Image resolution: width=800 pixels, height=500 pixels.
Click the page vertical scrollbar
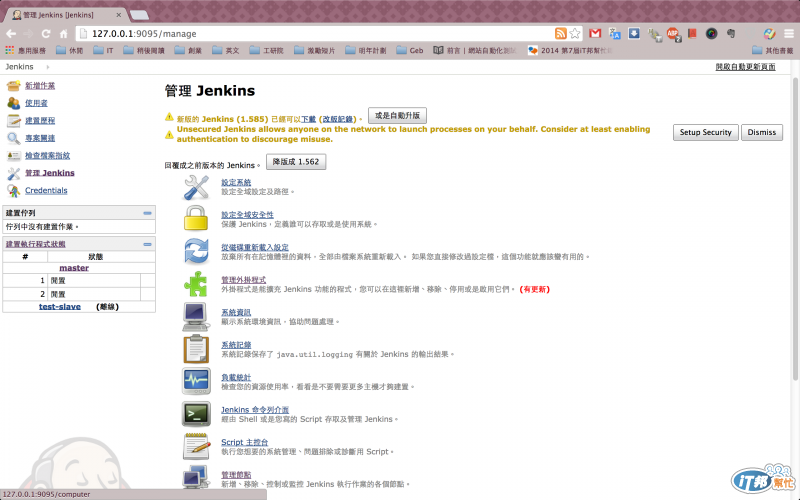coord(795,229)
